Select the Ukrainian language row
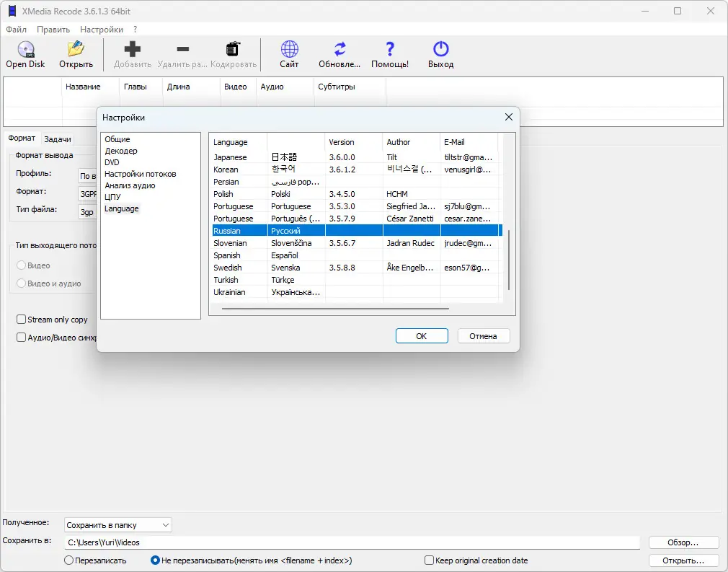 coord(357,292)
